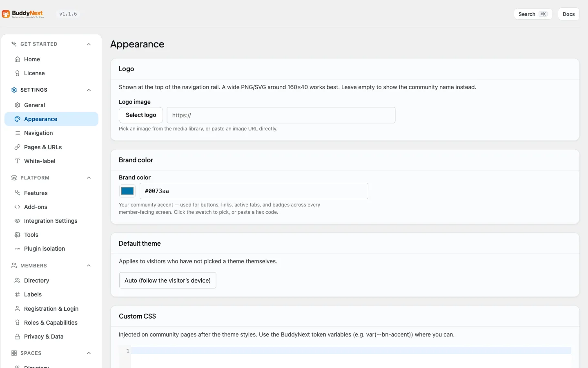Image resolution: width=588 pixels, height=368 pixels.
Task: Click the logo image URL field
Action: click(x=281, y=115)
